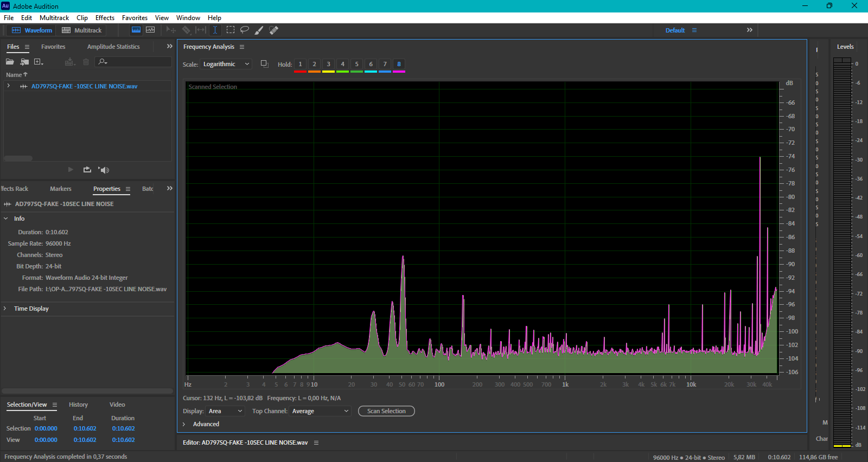Click the Name column header
Screen dimensions: 868x462
16,75
